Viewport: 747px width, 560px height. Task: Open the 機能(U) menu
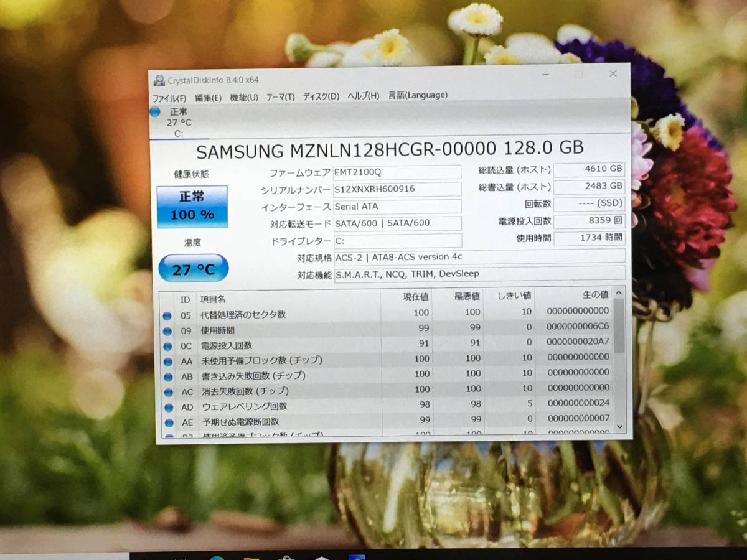click(245, 95)
